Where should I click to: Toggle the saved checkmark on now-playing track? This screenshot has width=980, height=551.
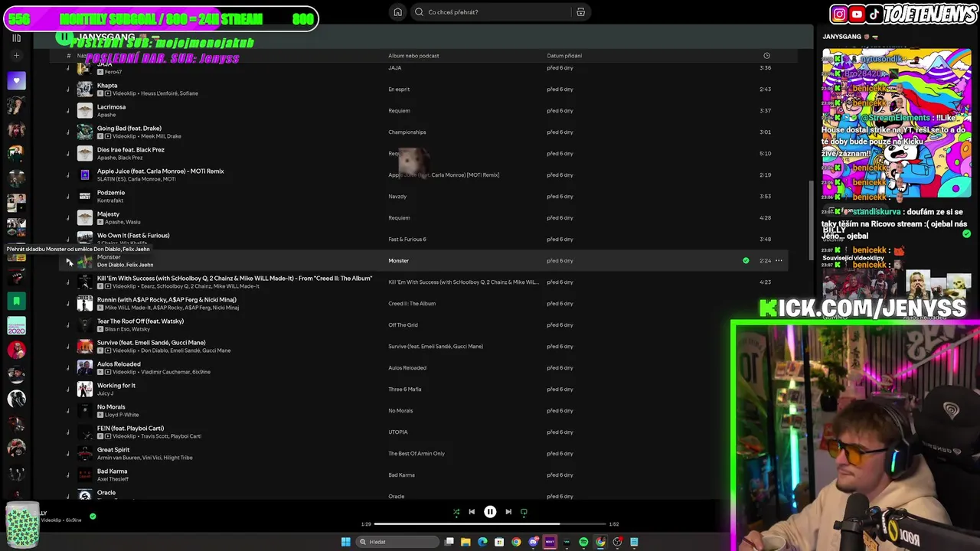93,517
